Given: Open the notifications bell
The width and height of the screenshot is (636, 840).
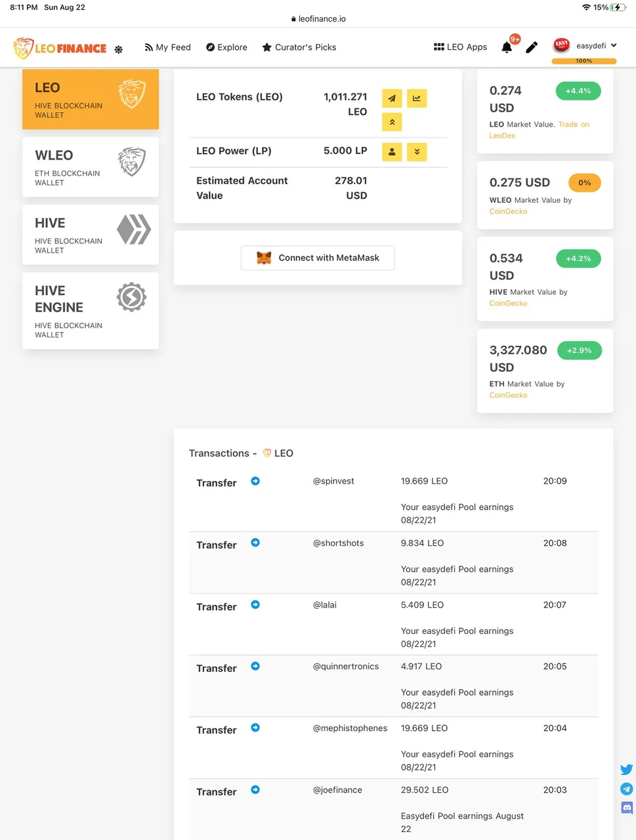Looking at the screenshot, I should [x=507, y=47].
